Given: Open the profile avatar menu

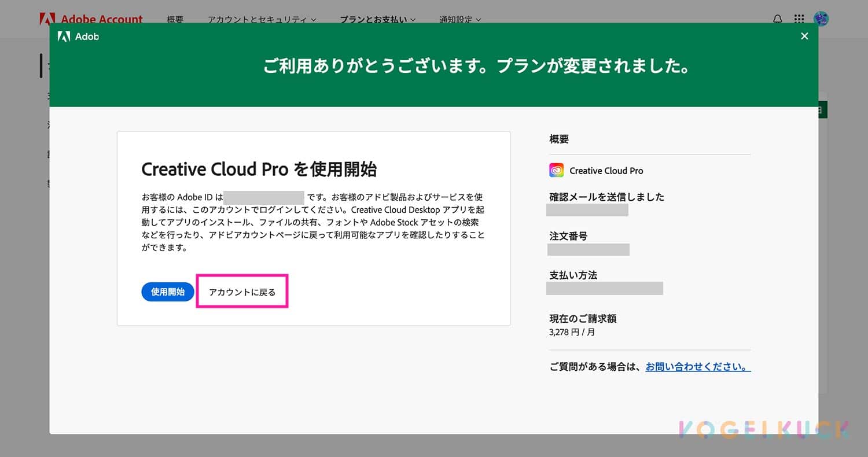Looking at the screenshot, I should tap(821, 19).
